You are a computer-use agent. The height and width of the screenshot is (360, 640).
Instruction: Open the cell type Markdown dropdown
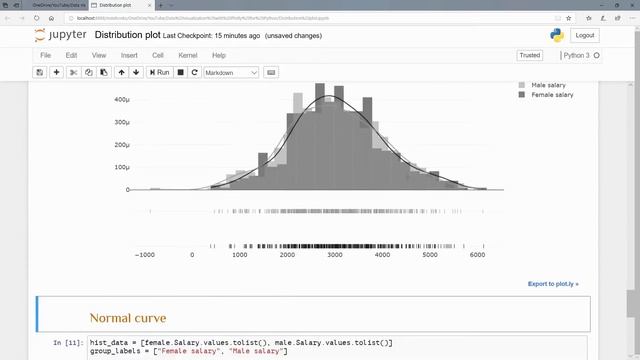coord(231,73)
